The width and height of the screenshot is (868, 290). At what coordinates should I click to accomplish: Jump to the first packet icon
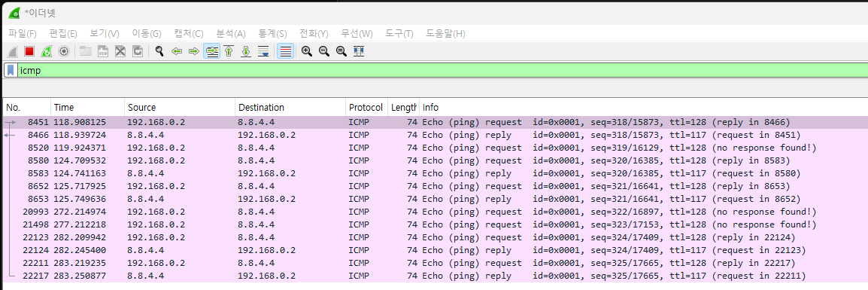pyautogui.click(x=229, y=51)
